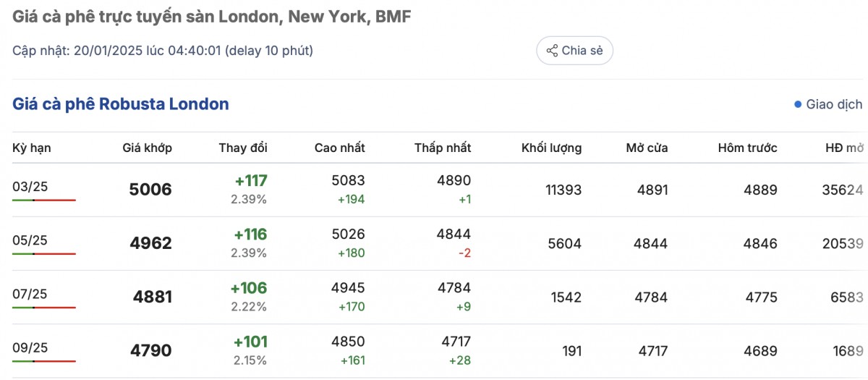Click the Cao nhất column header
The height and width of the screenshot is (380, 868).
click(x=339, y=148)
